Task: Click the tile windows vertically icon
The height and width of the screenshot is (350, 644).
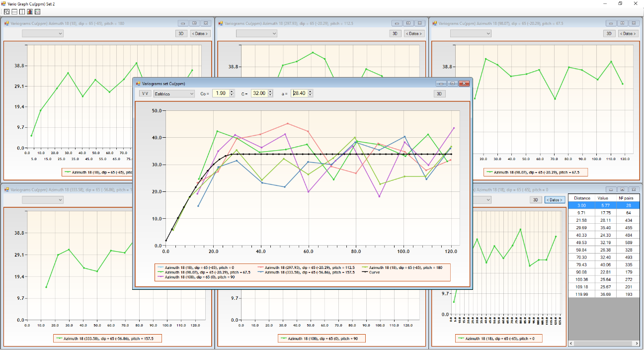Action: click(22, 11)
